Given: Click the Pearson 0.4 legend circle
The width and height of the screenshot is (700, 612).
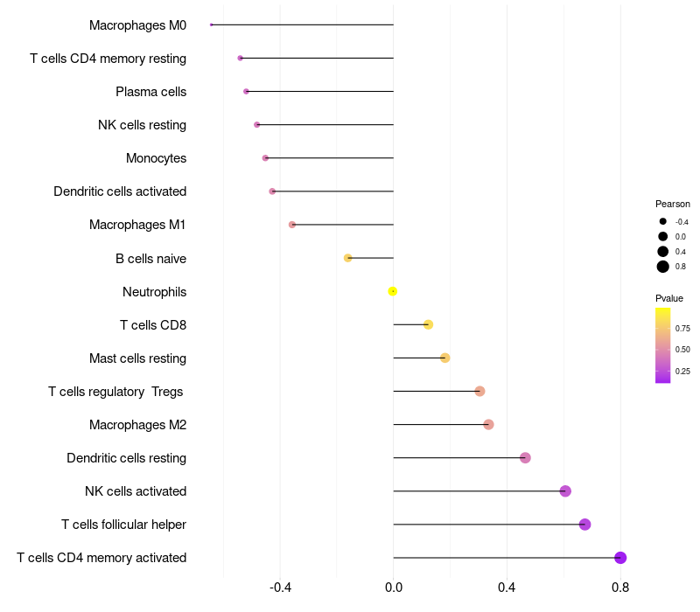Looking at the screenshot, I should pyautogui.click(x=663, y=252).
